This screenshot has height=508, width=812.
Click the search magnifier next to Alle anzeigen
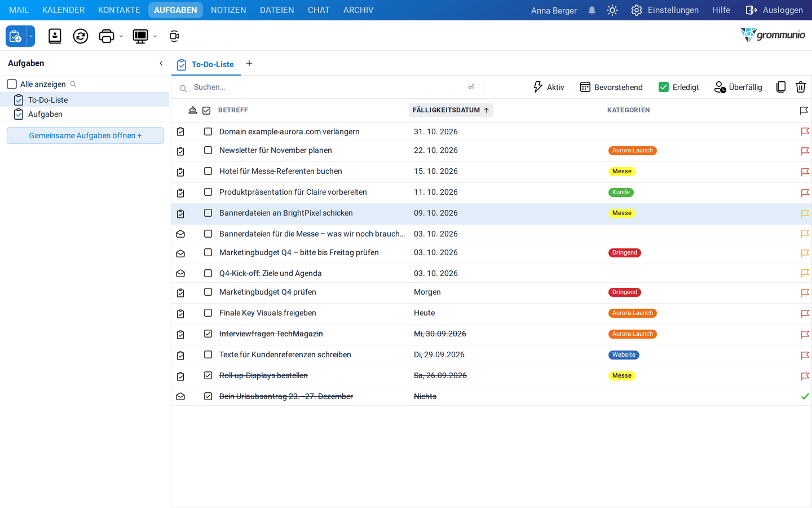(x=73, y=84)
